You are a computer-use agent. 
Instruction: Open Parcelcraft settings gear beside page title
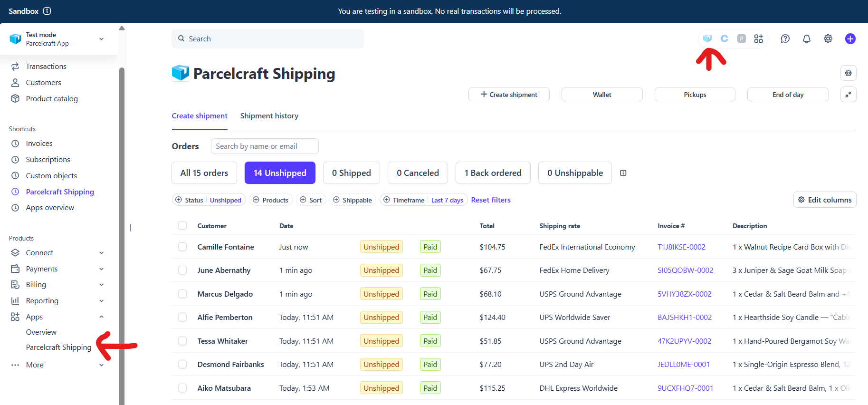pos(849,73)
